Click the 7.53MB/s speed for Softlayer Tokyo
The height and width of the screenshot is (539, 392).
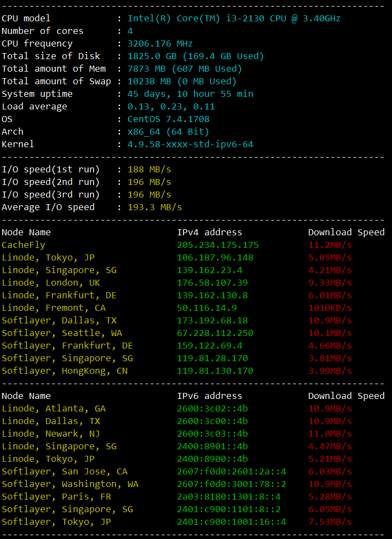coord(330,522)
